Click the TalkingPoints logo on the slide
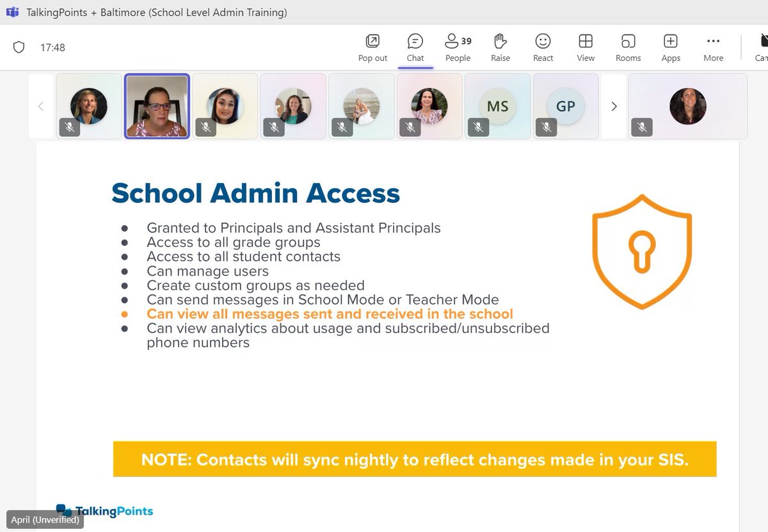This screenshot has width=768, height=532. 104,510
